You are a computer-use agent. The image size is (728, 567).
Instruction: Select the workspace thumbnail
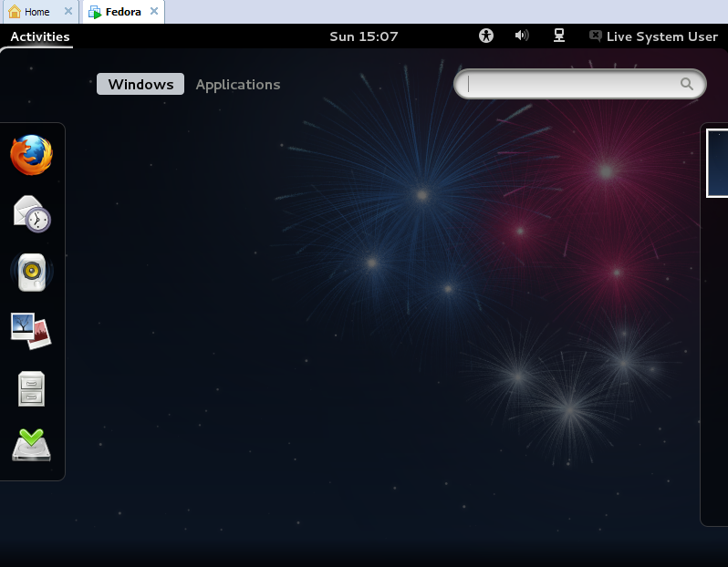click(x=717, y=163)
